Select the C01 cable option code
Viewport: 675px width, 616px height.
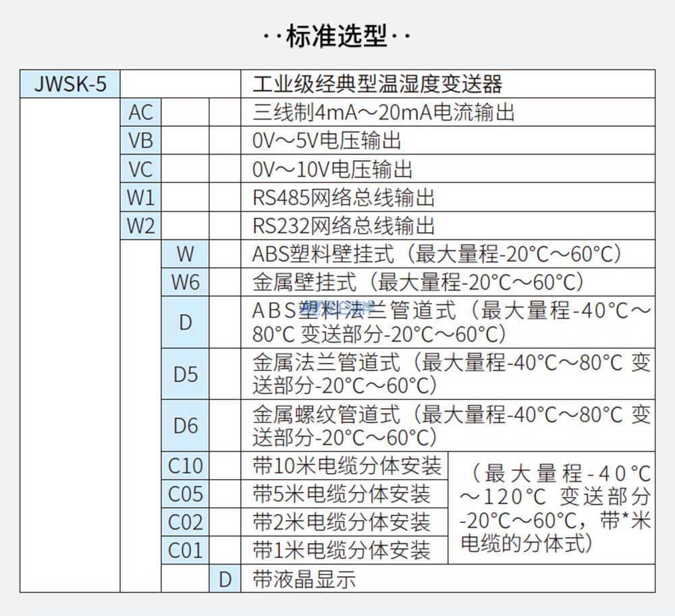pos(185,550)
